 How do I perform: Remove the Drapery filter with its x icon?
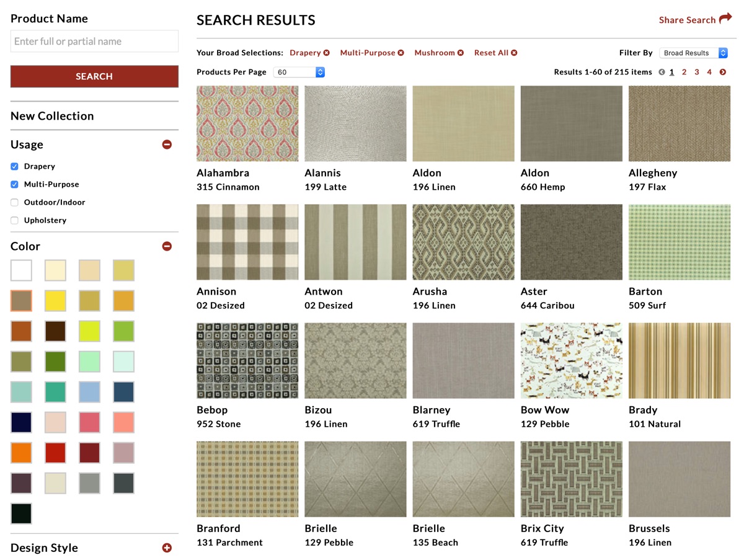[327, 53]
